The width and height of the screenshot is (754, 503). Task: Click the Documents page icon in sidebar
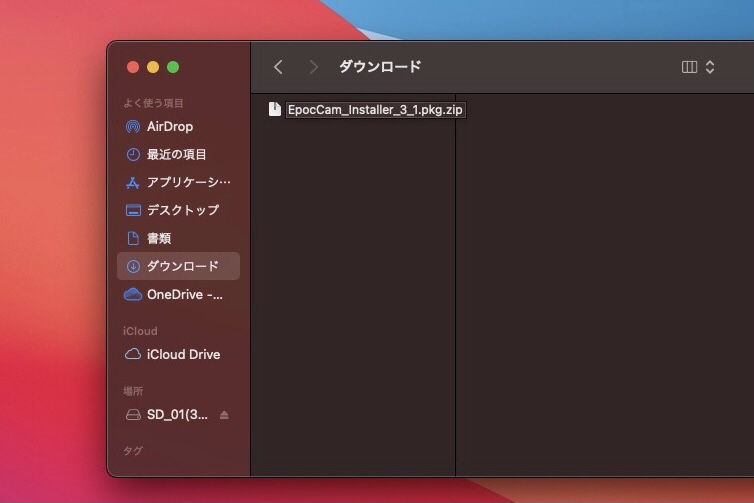[133, 238]
